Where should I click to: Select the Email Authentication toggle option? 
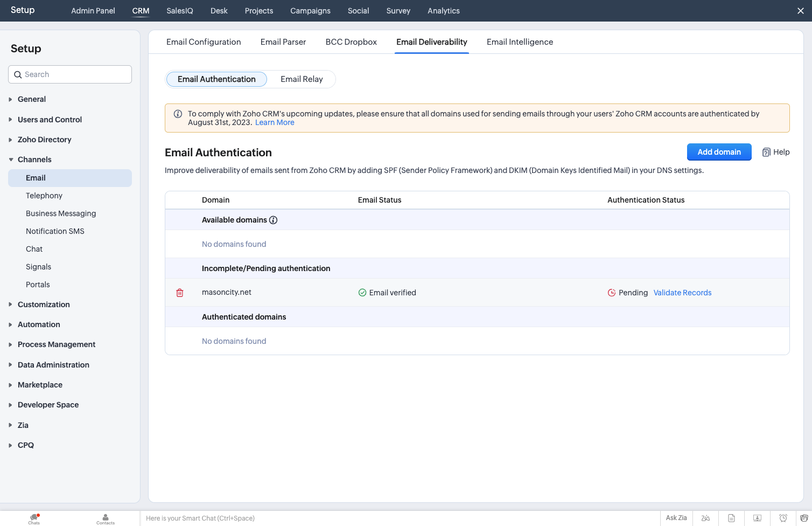coord(216,79)
